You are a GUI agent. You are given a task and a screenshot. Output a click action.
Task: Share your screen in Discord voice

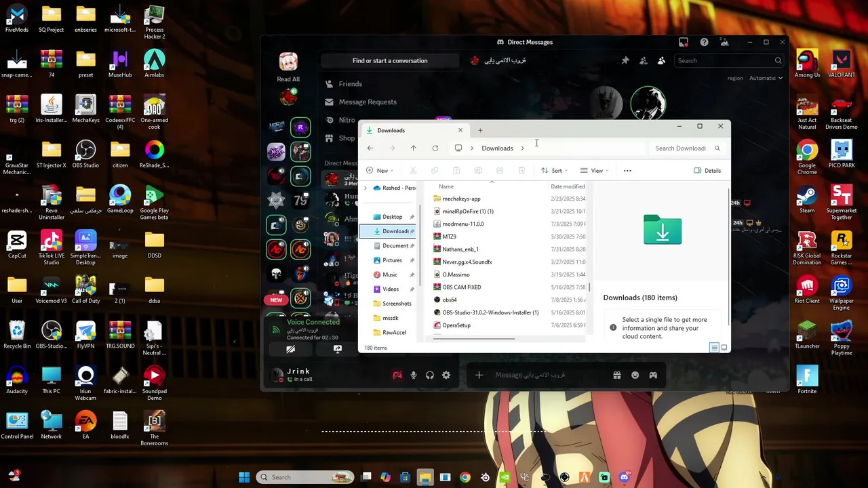pyautogui.click(x=337, y=349)
